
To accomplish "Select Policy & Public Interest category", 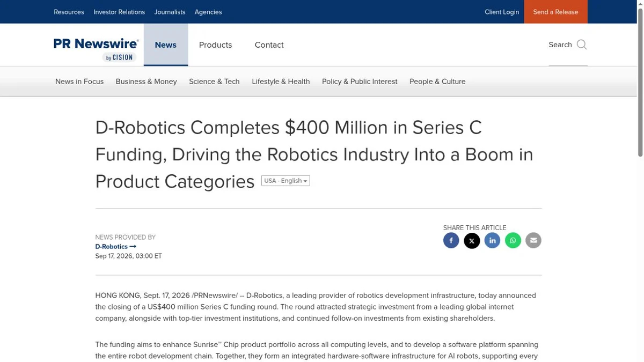I will coord(360,82).
